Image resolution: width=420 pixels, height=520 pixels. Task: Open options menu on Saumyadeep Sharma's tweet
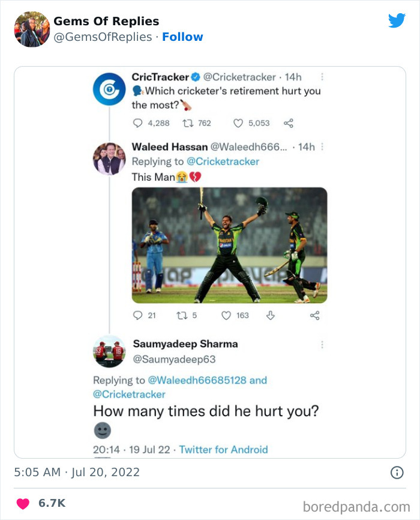pyautogui.click(x=323, y=343)
